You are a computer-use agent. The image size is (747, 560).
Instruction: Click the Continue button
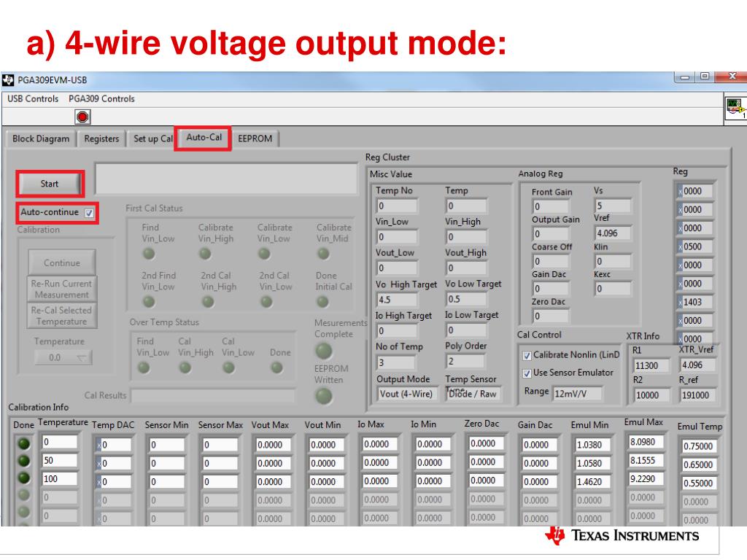click(x=62, y=262)
